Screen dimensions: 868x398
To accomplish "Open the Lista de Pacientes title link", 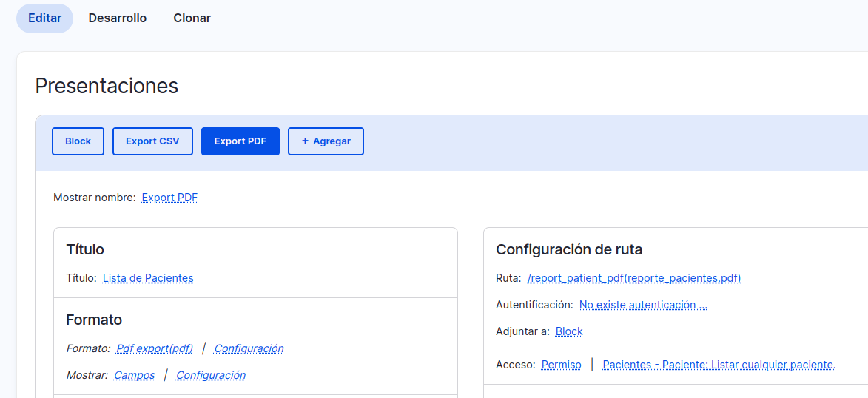I will pyautogui.click(x=148, y=278).
